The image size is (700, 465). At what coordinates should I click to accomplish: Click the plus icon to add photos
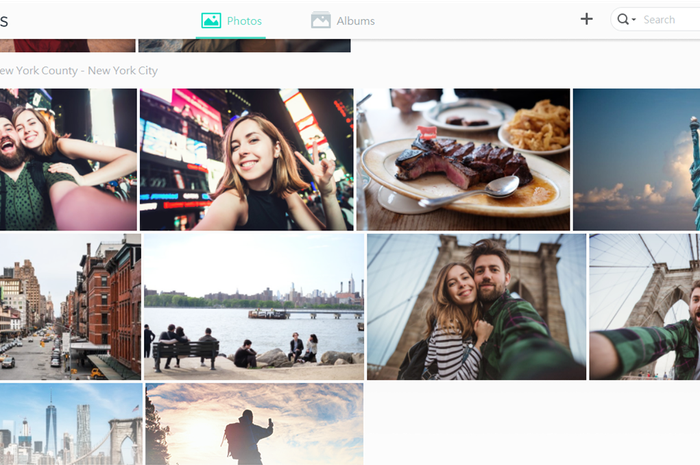pos(586,19)
